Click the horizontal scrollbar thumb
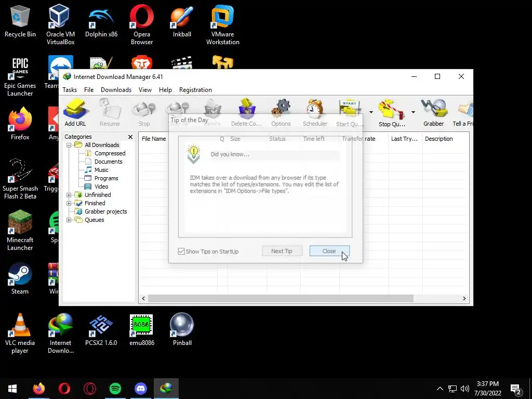532x399 pixels. 281,299
